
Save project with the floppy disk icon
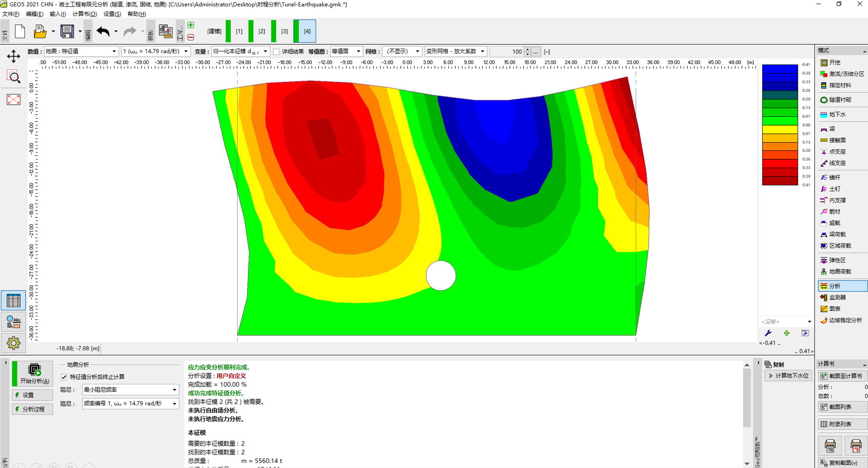tap(67, 31)
